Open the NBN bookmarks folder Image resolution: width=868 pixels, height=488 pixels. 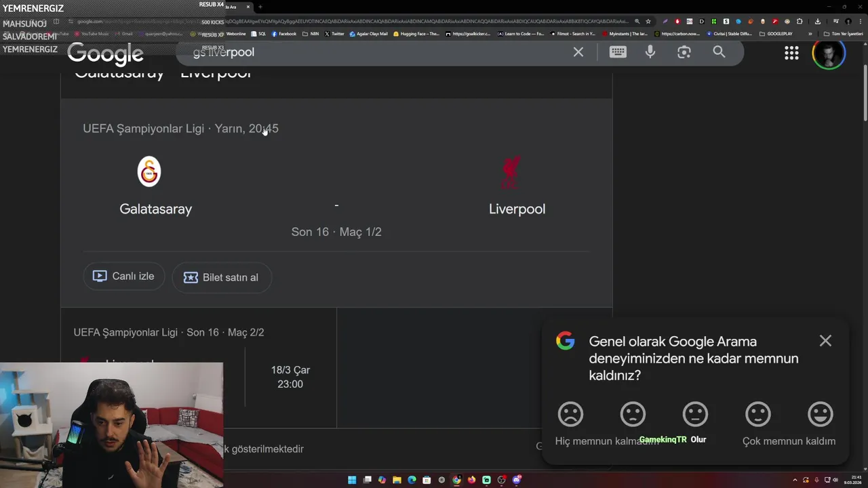pyautogui.click(x=311, y=33)
